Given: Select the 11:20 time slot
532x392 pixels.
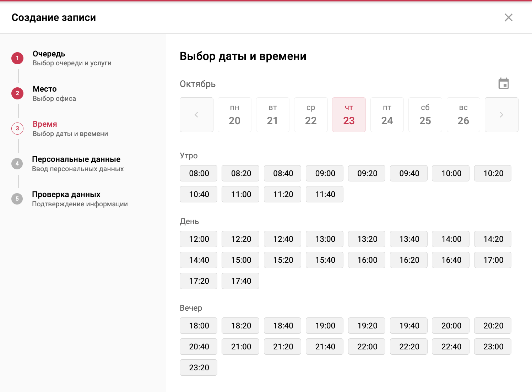Looking at the screenshot, I should (x=283, y=194).
